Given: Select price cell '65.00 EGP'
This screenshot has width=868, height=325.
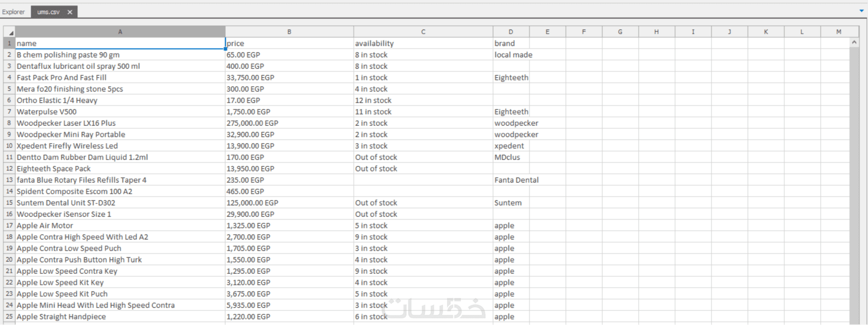Looking at the screenshot, I should pyautogui.click(x=290, y=55).
